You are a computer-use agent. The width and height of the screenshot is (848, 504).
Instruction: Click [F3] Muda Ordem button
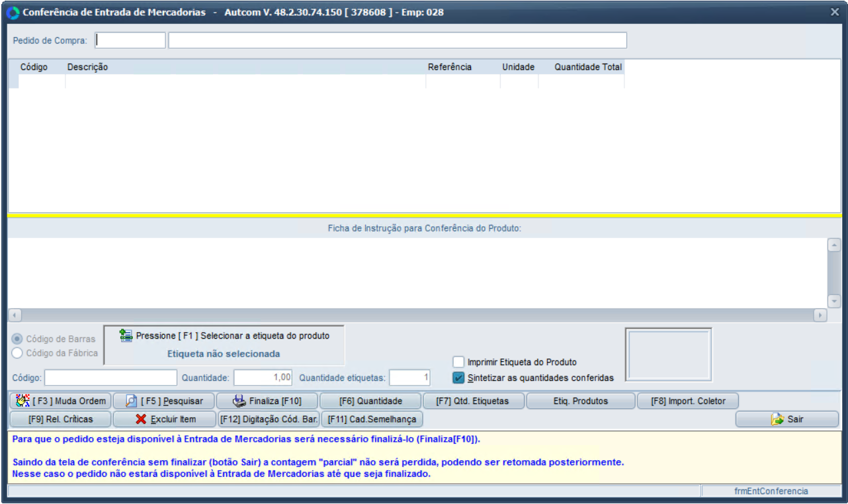(x=60, y=401)
